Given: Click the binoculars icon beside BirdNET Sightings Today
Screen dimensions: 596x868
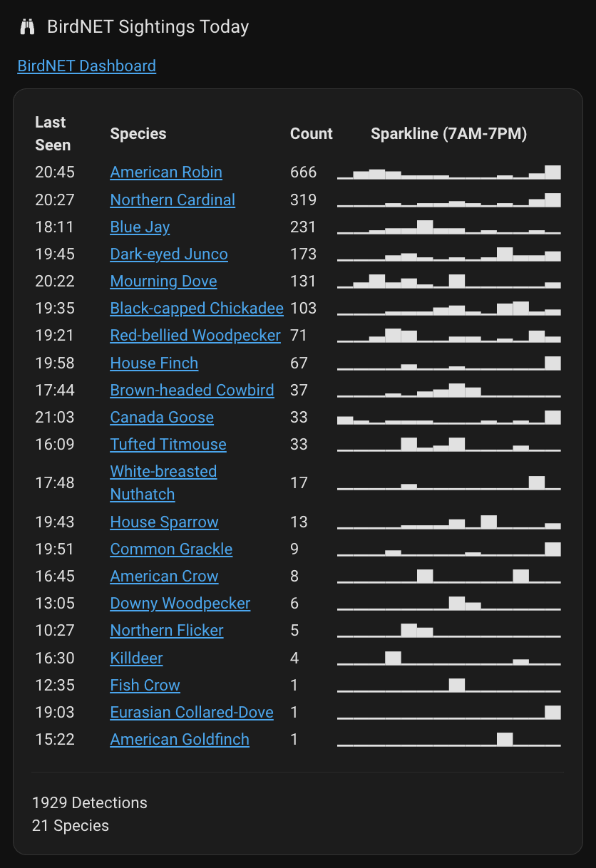Looking at the screenshot, I should coord(28,27).
